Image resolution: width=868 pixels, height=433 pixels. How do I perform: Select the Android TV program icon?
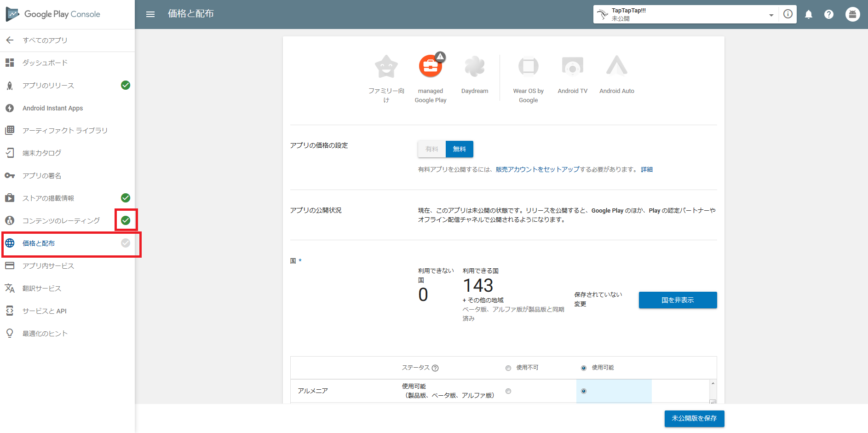tap(573, 67)
